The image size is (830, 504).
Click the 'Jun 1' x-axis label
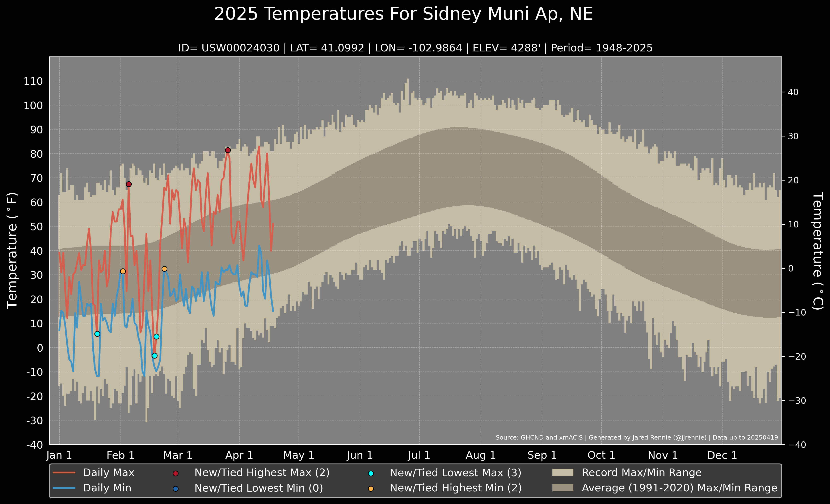point(360,455)
